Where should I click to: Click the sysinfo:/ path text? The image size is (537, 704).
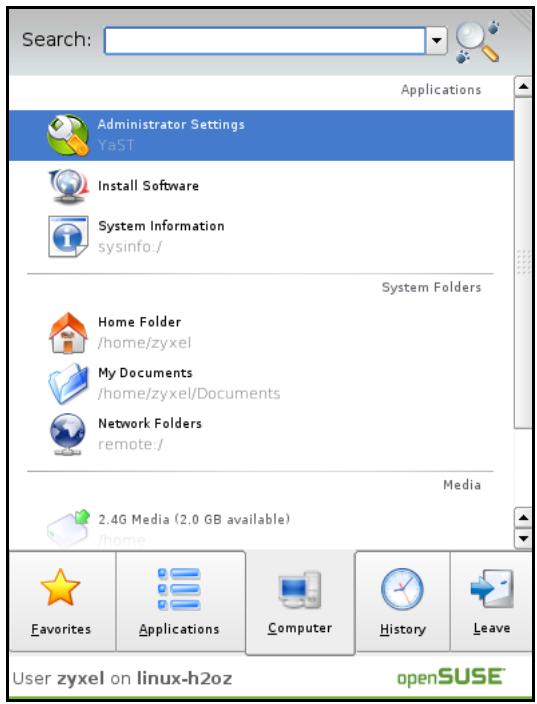[130, 246]
